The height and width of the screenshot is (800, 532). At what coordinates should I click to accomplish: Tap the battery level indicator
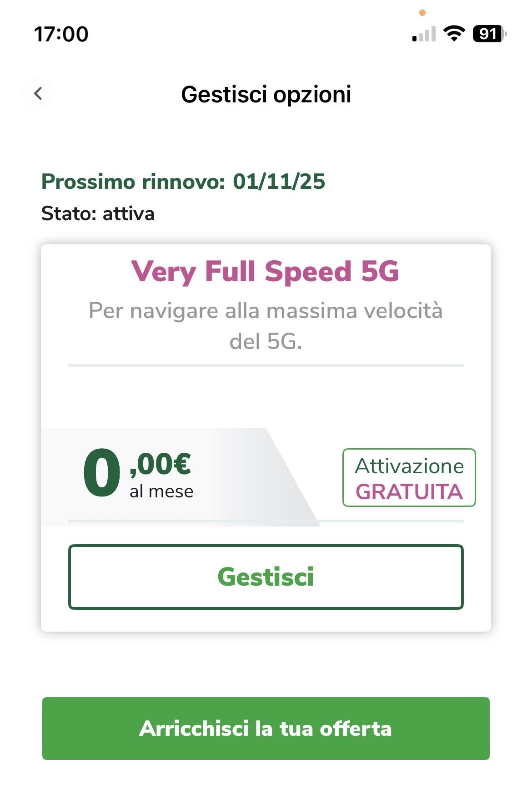489,34
